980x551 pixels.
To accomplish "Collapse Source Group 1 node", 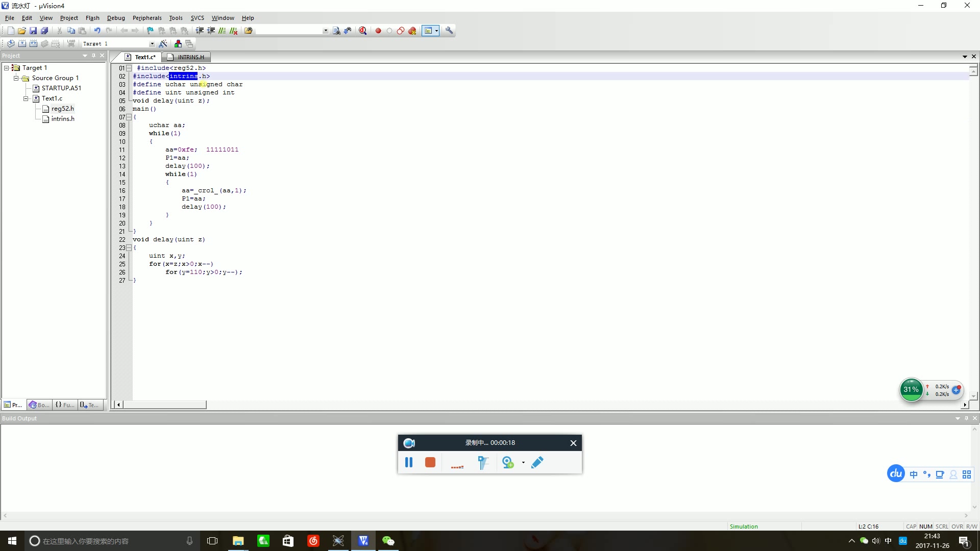I will [x=16, y=78].
